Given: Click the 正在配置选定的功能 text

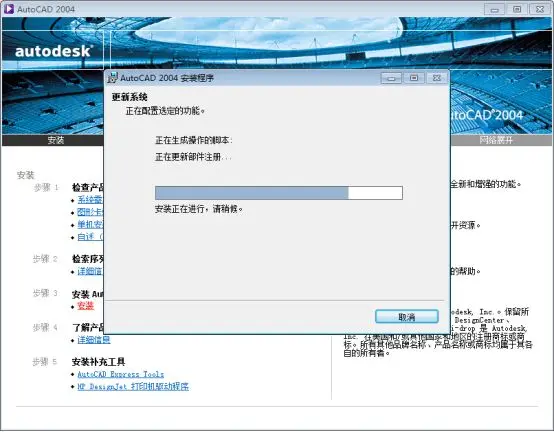Looking at the screenshot, I should tap(165, 111).
